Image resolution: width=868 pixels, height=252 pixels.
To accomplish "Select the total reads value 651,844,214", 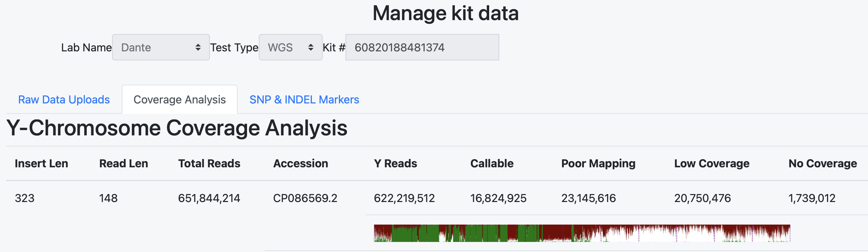I will (x=209, y=198).
